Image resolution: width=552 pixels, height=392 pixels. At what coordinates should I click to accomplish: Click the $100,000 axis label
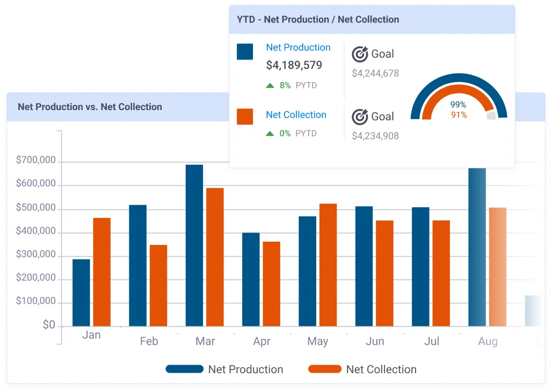click(x=36, y=301)
